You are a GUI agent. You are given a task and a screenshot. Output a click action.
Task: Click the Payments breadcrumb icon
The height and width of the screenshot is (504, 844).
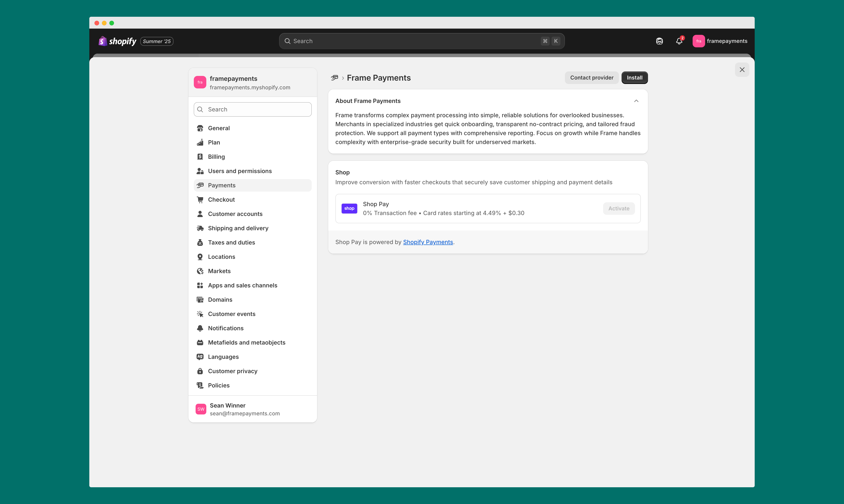(x=334, y=78)
